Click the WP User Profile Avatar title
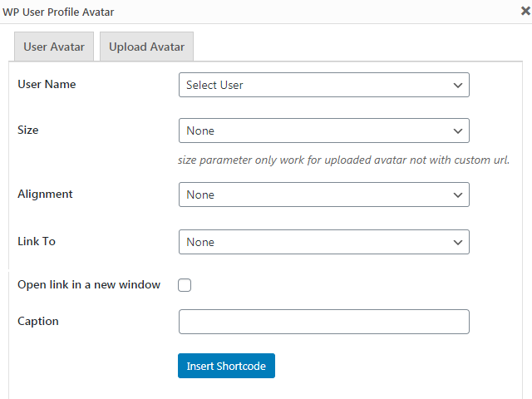 pos(58,12)
